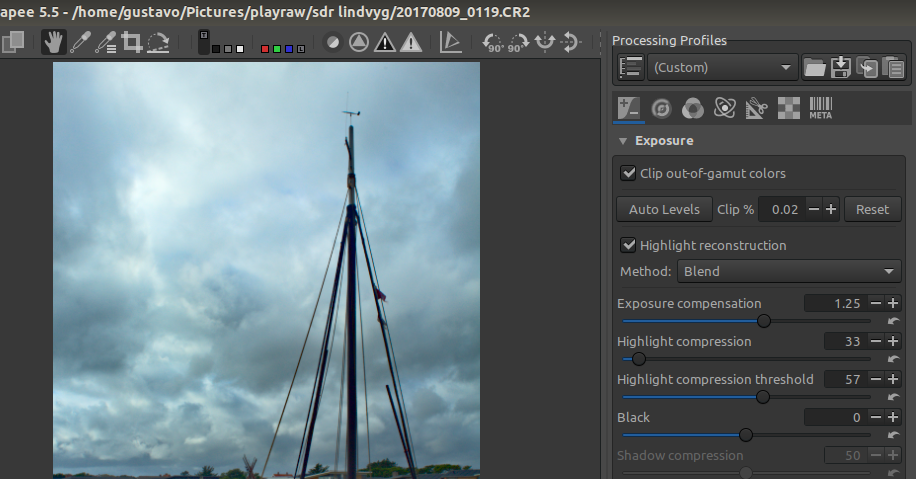Click the Exposure compensation slider handle
This screenshot has height=479, width=916.
(x=764, y=321)
